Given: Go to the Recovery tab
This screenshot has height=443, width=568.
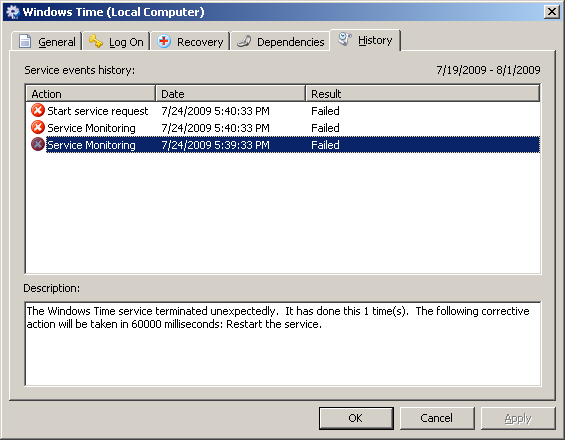Looking at the screenshot, I should 191,41.
